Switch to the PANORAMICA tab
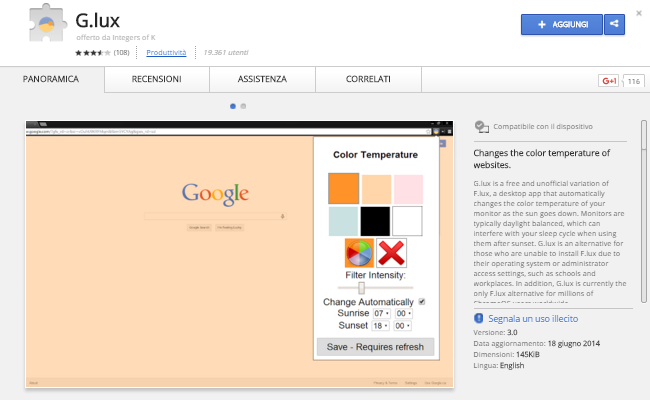 point(51,79)
